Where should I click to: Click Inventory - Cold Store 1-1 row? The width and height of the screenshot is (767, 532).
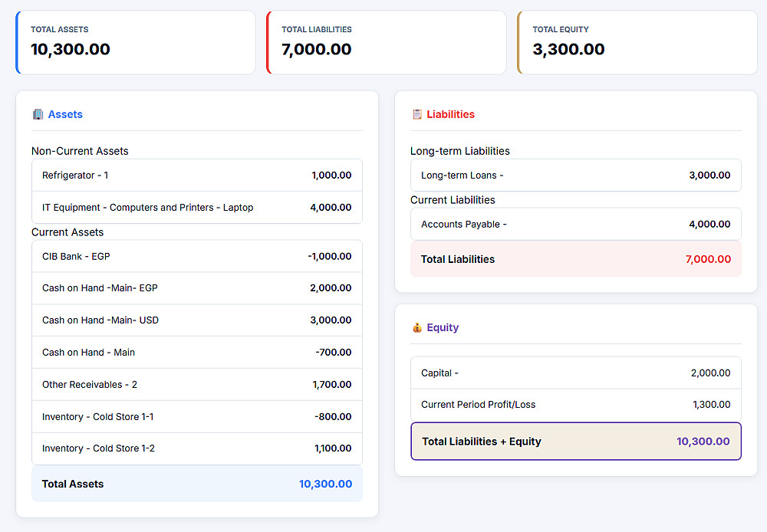tap(197, 417)
